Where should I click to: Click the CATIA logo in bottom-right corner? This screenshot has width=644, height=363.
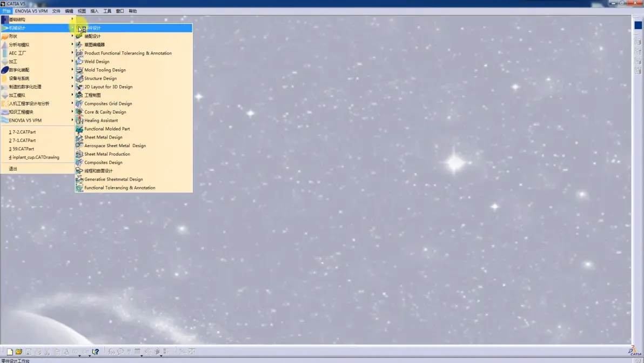pyautogui.click(x=635, y=351)
